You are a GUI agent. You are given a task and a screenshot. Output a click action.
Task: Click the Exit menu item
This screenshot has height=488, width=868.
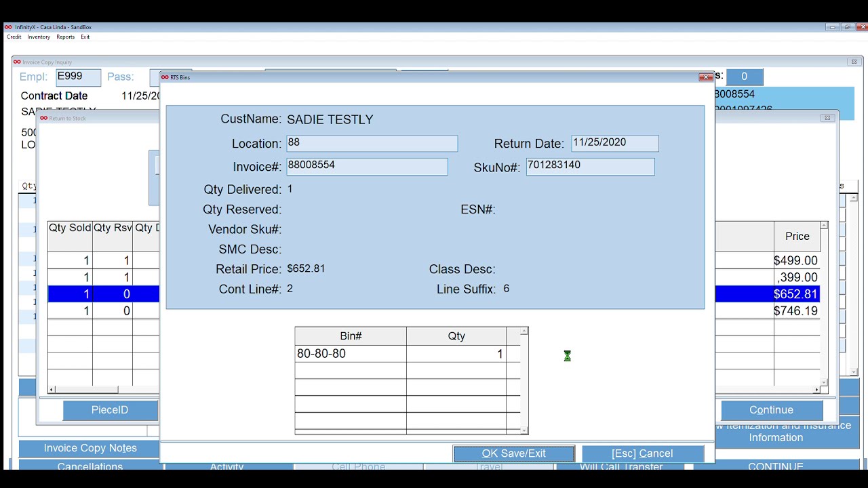pos(85,37)
